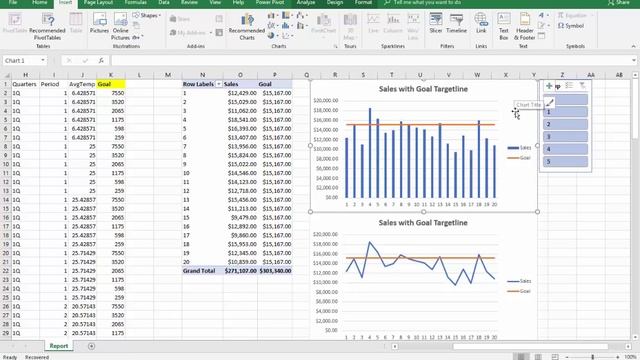The height and width of the screenshot is (360, 640).
Task: Open the File tab
Action: pos(13,2)
